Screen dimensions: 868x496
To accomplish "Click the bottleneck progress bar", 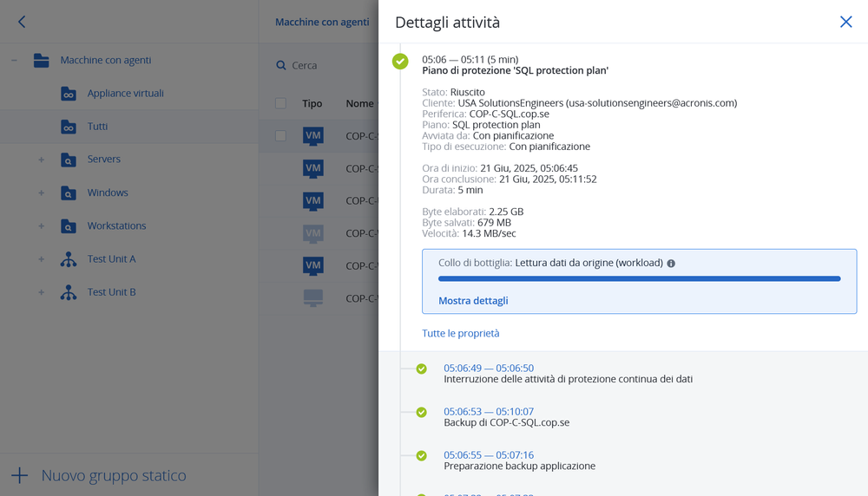I will click(x=639, y=279).
